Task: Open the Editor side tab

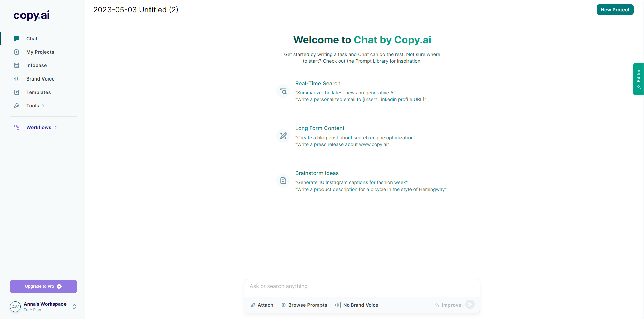Action: (x=638, y=79)
